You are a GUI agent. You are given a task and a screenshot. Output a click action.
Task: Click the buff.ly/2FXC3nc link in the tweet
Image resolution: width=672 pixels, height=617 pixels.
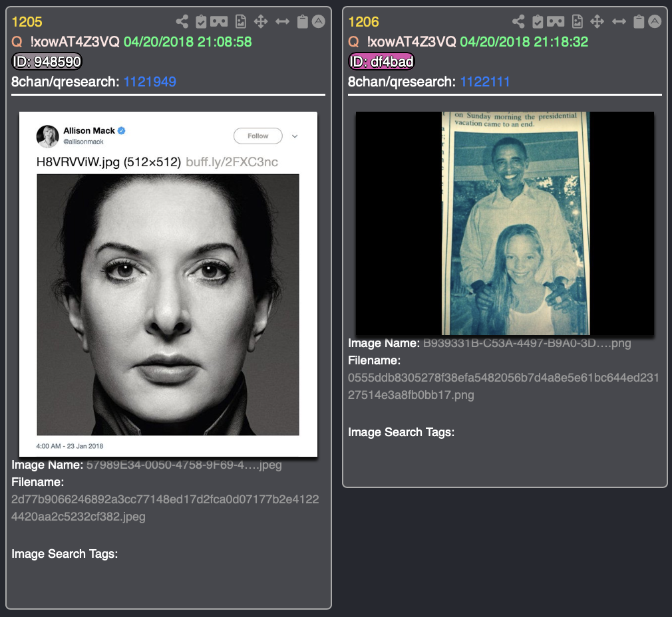point(232,162)
